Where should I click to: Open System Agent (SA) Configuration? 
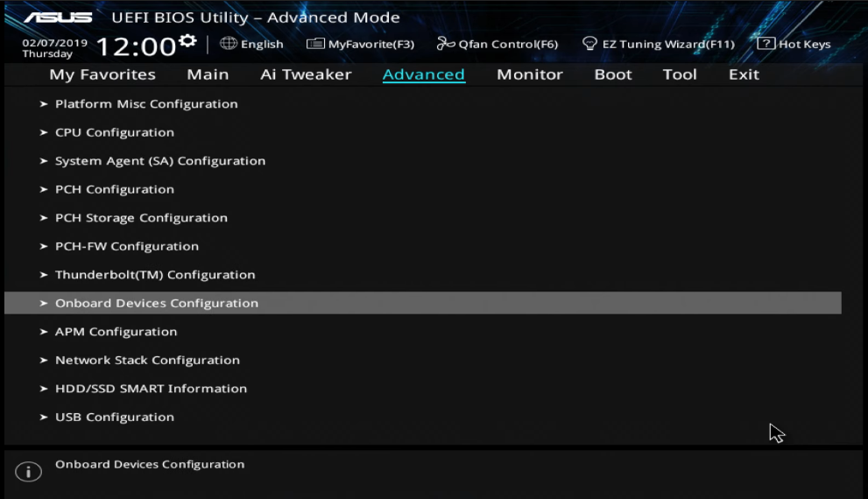coord(160,161)
